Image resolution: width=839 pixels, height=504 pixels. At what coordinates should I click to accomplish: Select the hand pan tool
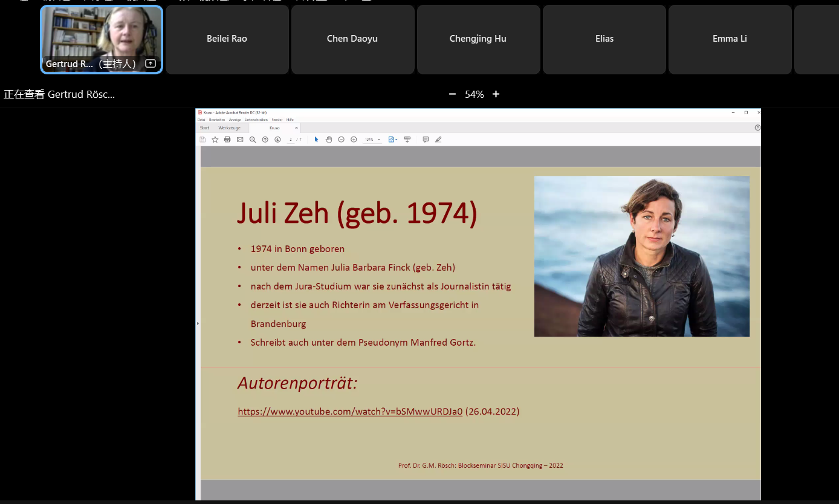click(329, 140)
